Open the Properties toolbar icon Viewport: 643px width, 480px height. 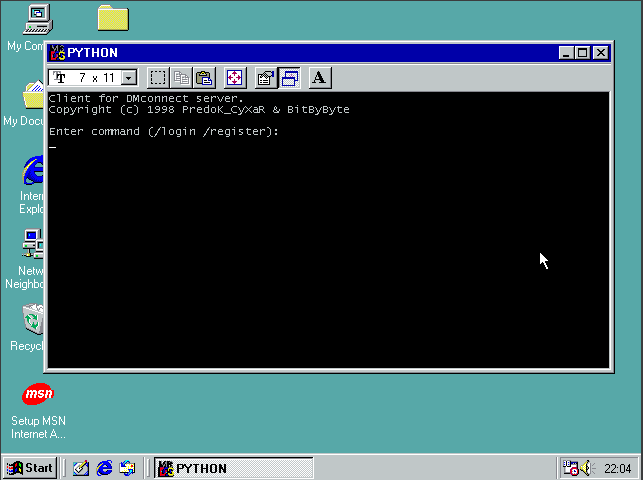[266, 78]
